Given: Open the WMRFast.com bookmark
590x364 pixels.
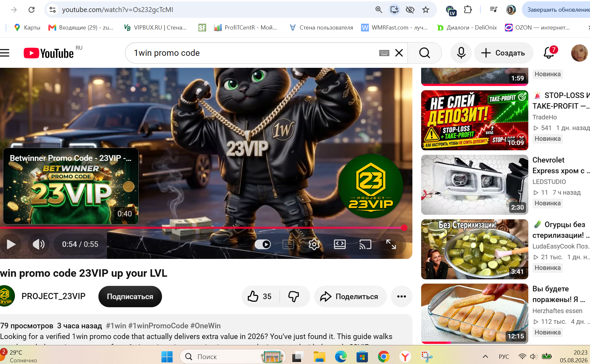Looking at the screenshot, I should pos(395,28).
